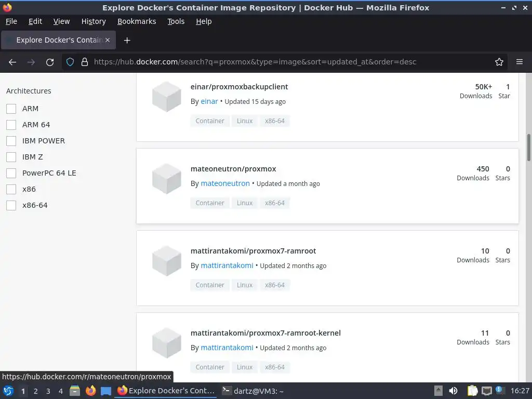This screenshot has height=399, width=532.
Task: Open the View menu
Action: 61,21
